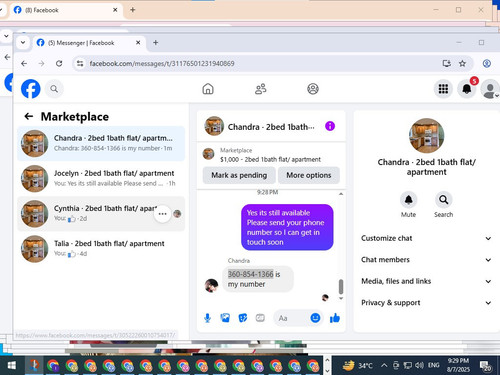Open the taskbar clock showing 9:29 PM
500x375 pixels.
point(458,365)
